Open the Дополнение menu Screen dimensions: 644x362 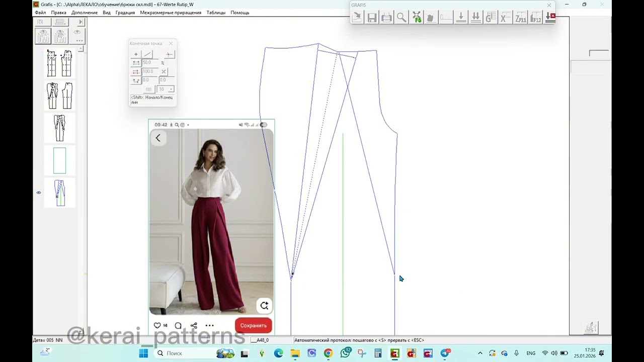(x=85, y=13)
